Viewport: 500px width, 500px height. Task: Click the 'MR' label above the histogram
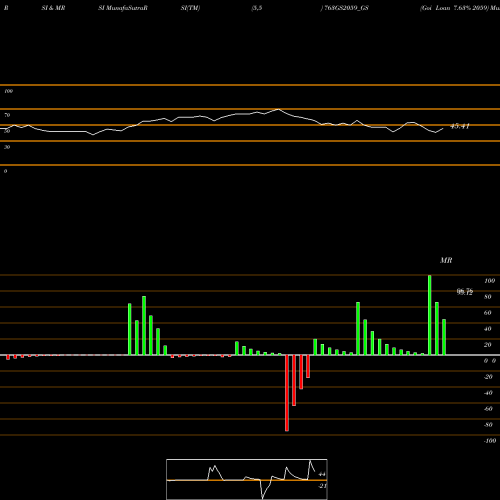click(446, 260)
